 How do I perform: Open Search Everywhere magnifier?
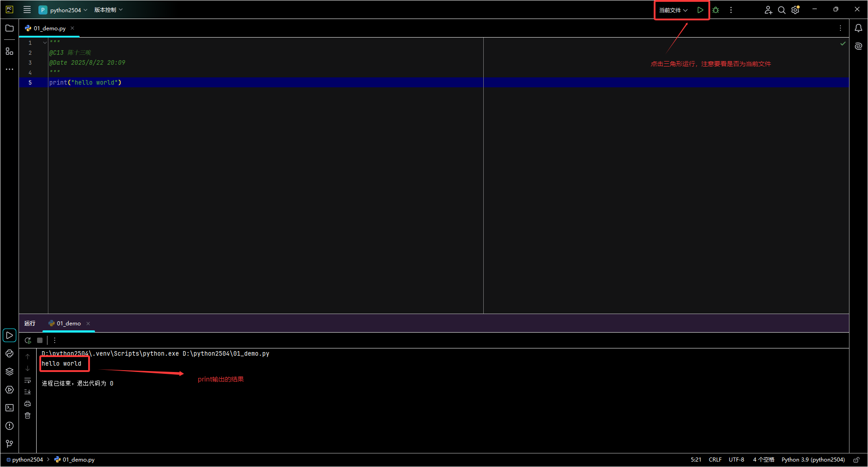(782, 10)
